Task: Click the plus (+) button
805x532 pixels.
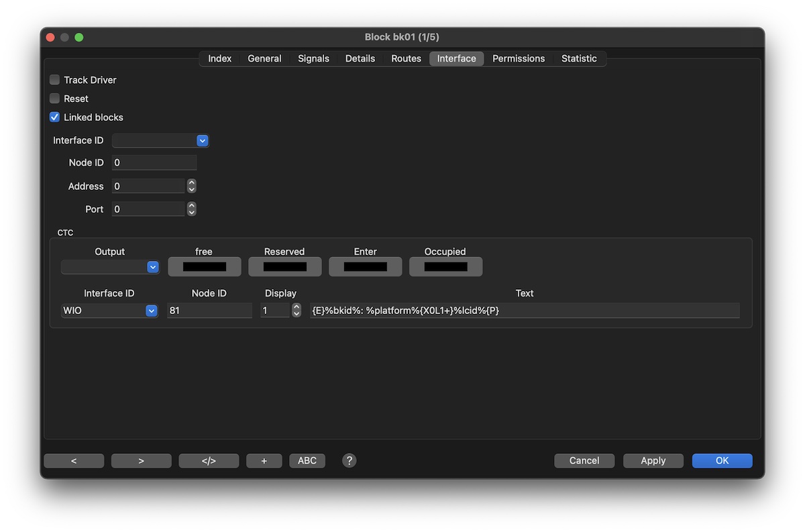Action: coord(264,461)
